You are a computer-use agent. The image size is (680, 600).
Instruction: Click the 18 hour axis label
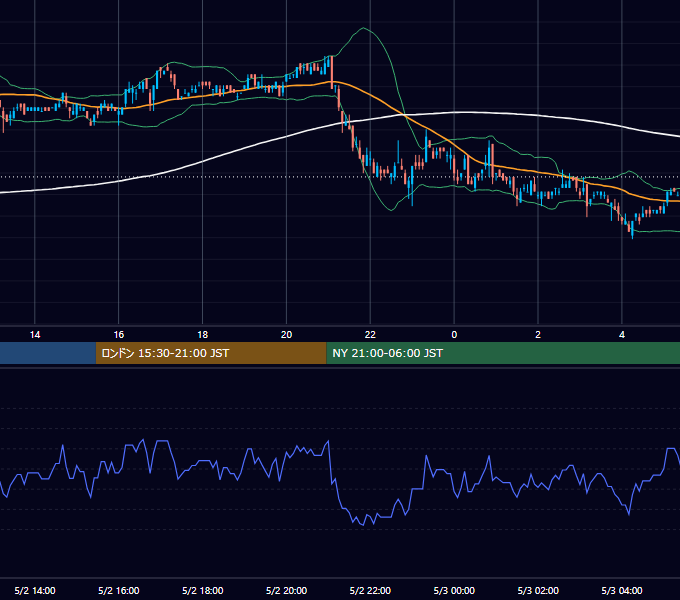point(203,335)
